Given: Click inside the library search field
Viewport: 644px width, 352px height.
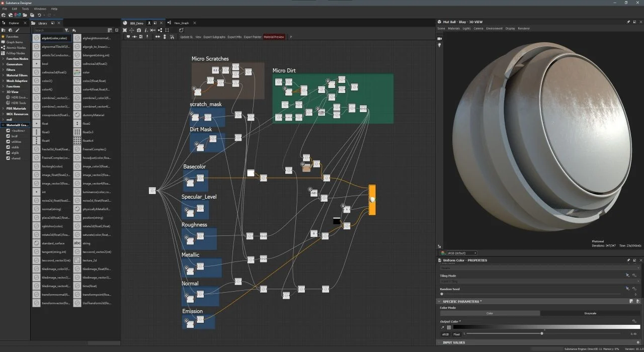Looking at the screenshot, I should 48,30.
